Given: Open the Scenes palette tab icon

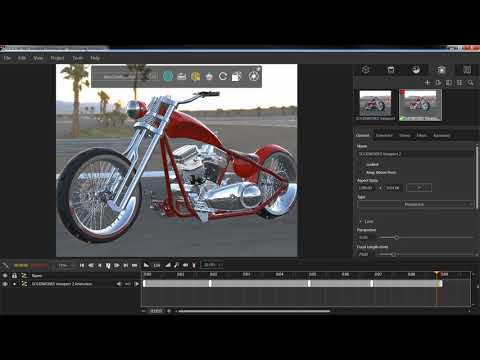Looking at the screenshot, I should coord(416,69).
